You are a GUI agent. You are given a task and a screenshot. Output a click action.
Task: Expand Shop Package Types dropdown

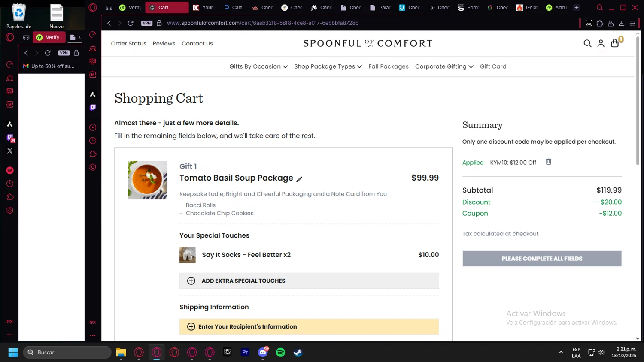point(328,66)
